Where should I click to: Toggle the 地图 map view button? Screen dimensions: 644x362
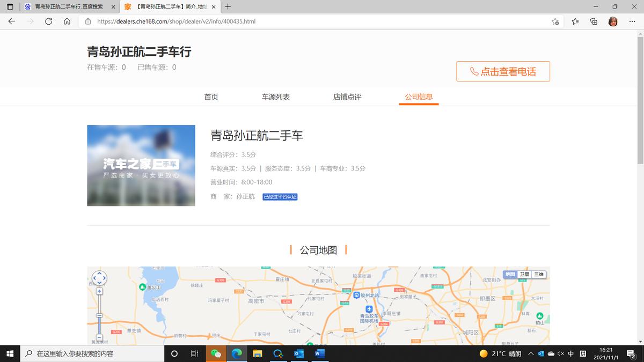coord(509,275)
